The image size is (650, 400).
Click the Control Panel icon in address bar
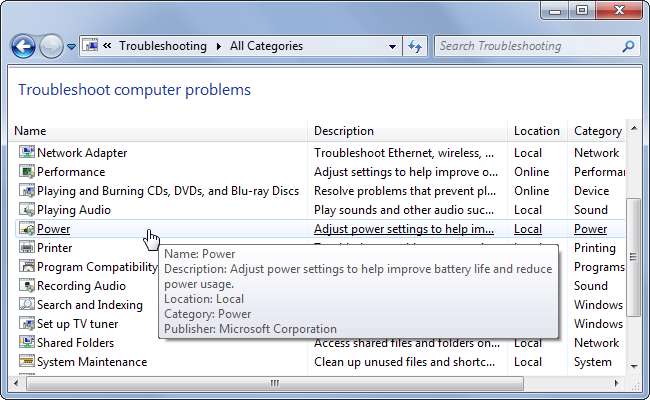90,45
